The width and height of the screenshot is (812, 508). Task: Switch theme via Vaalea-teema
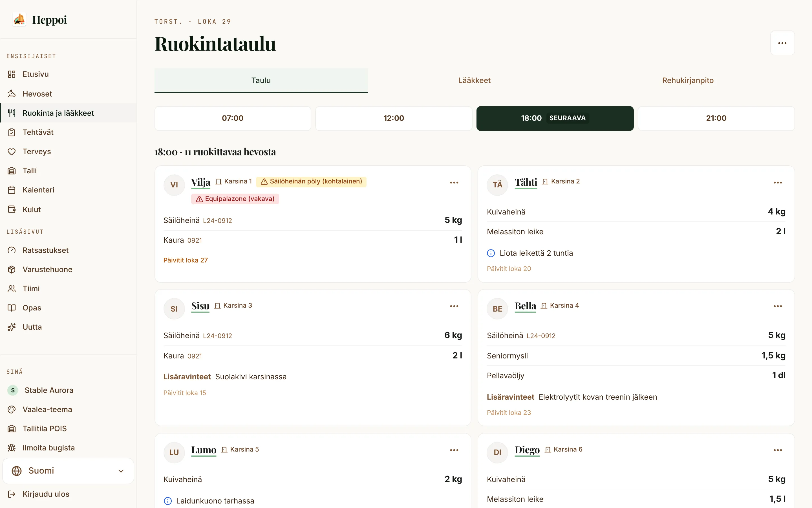(x=68, y=410)
